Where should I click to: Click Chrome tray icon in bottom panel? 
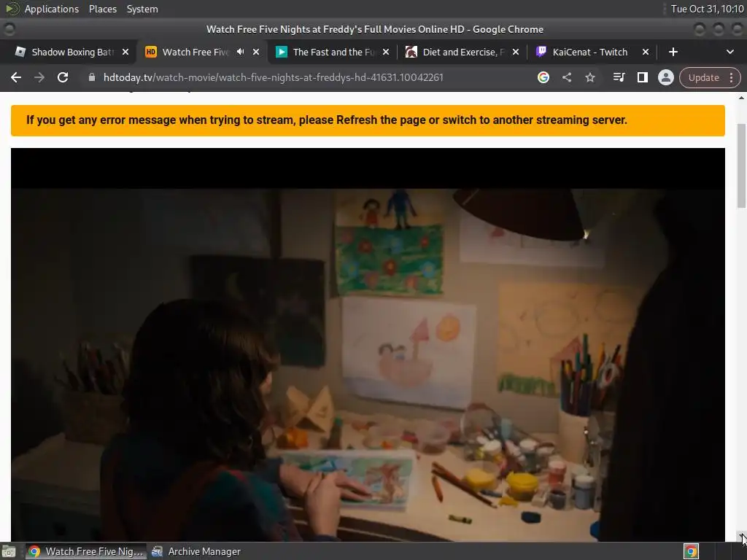point(692,551)
